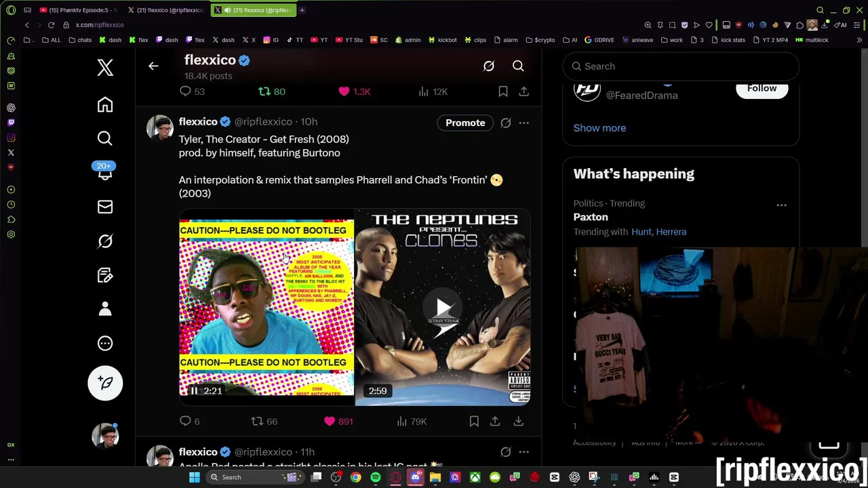Image resolution: width=868 pixels, height=488 pixels.
Task: Open Windows Start button
Action: tap(195, 477)
